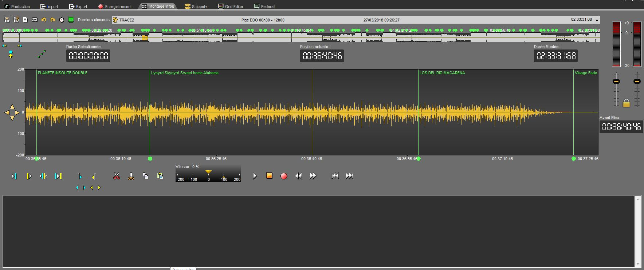This screenshot has width=644, height=270.
Task: Click the alarm clock timer icon
Action: click(62, 20)
